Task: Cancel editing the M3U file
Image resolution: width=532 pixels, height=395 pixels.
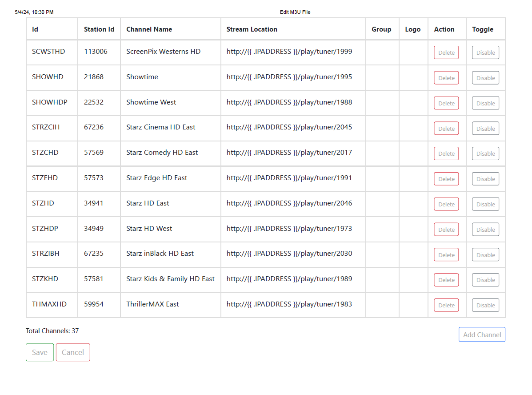Action: point(73,352)
